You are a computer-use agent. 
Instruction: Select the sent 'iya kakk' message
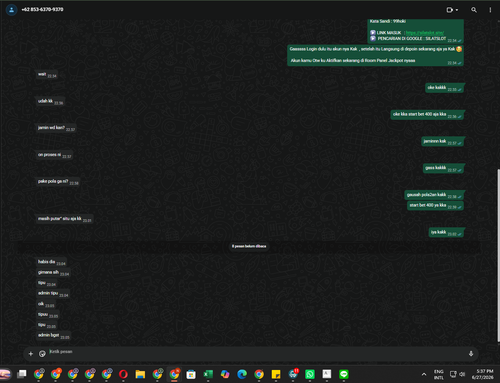tap(446, 232)
